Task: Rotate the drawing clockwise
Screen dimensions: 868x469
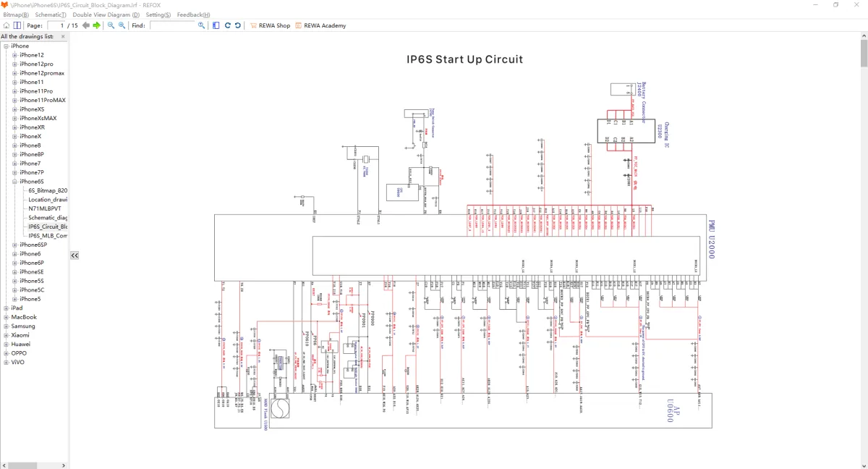Action: [227, 25]
